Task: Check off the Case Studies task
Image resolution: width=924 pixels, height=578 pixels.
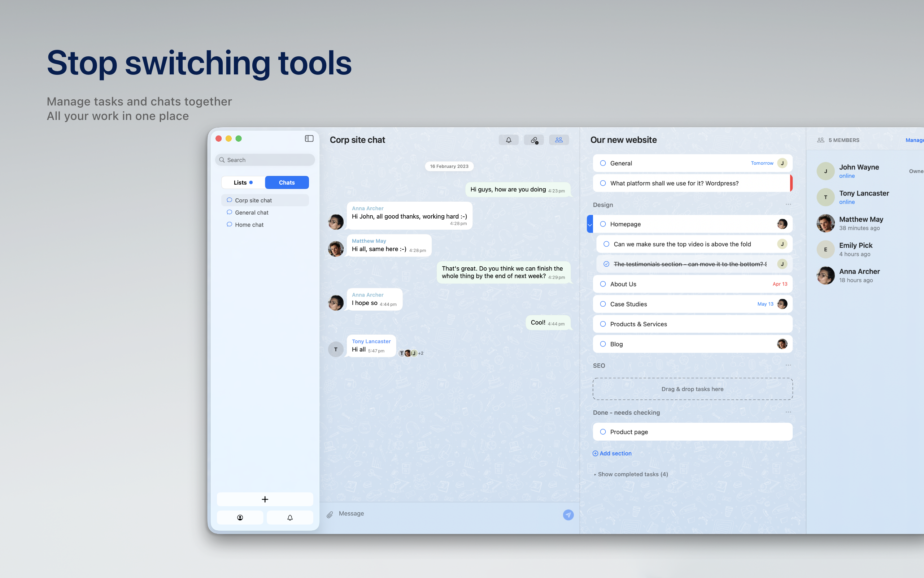Action: [603, 304]
